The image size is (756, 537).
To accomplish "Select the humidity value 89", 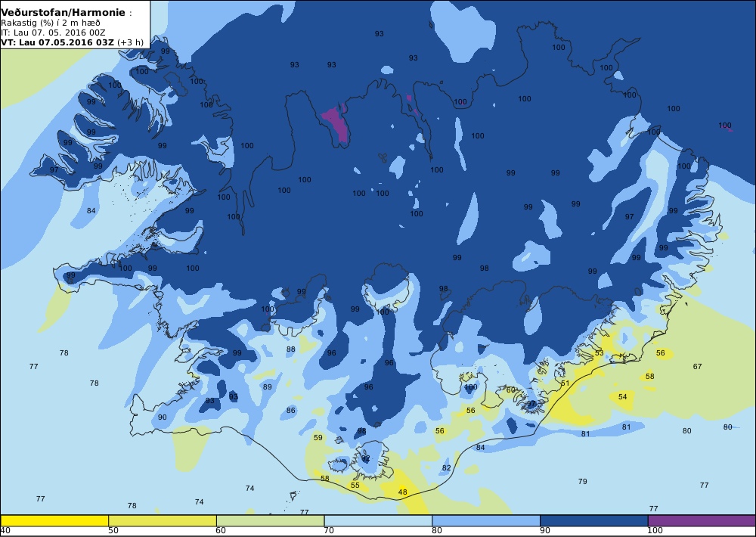I will (x=267, y=387).
